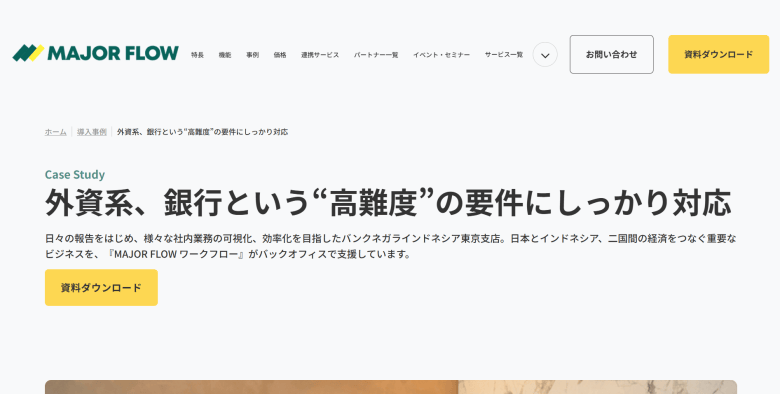Open the 特長 menu item

(197, 55)
